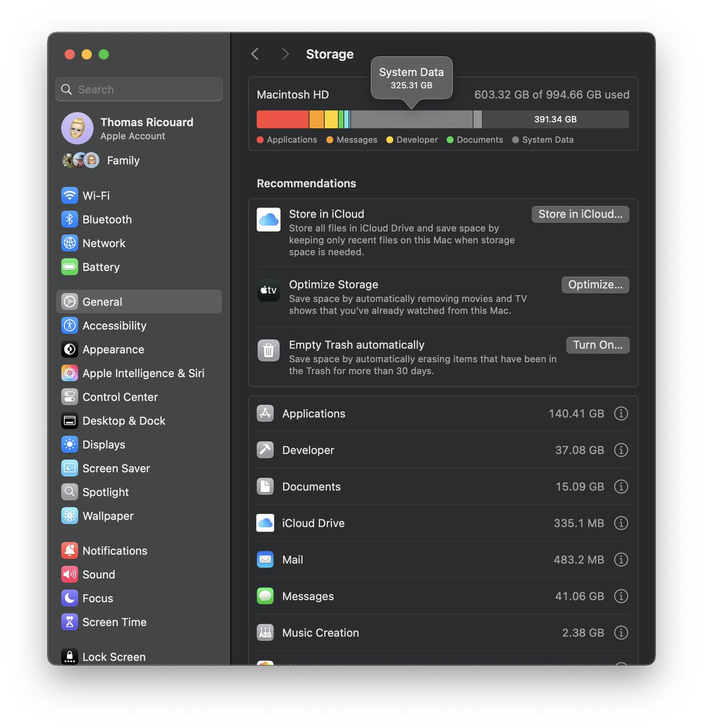Click the Search field

click(x=139, y=89)
